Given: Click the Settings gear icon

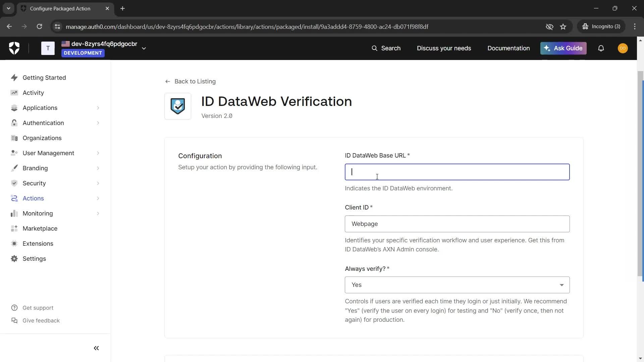Looking at the screenshot, I should [14, 259].
